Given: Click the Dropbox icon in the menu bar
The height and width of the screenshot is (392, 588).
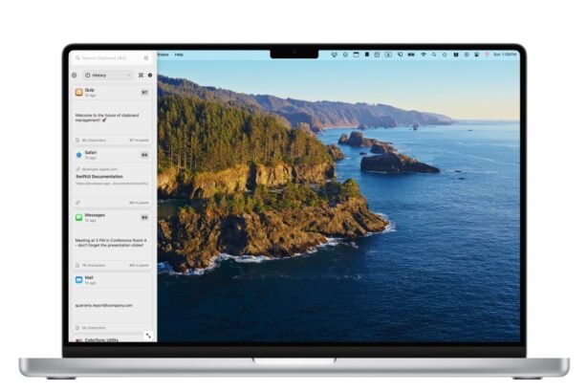Looking at the screenshot, I should pyautogui.click(x=334, y=54).
